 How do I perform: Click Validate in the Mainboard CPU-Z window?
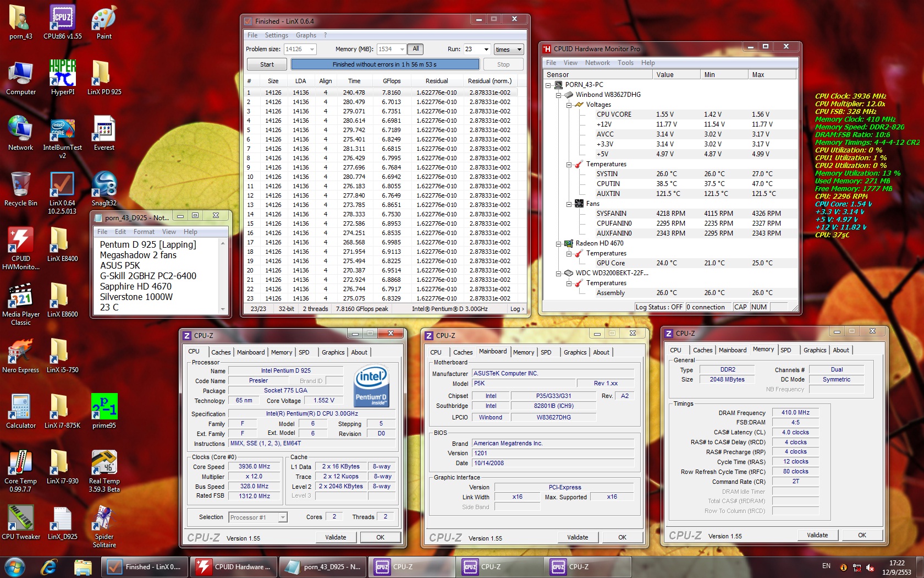coord(577,537)
